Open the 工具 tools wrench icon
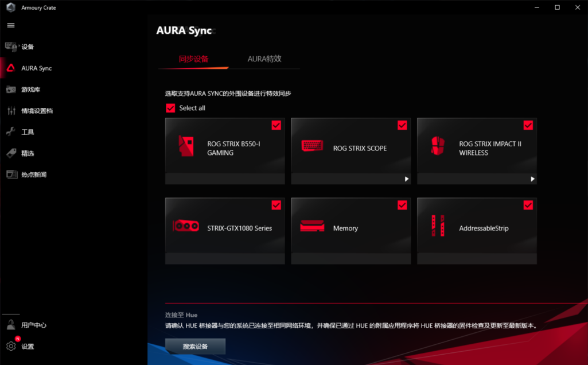 coord(11,131)
